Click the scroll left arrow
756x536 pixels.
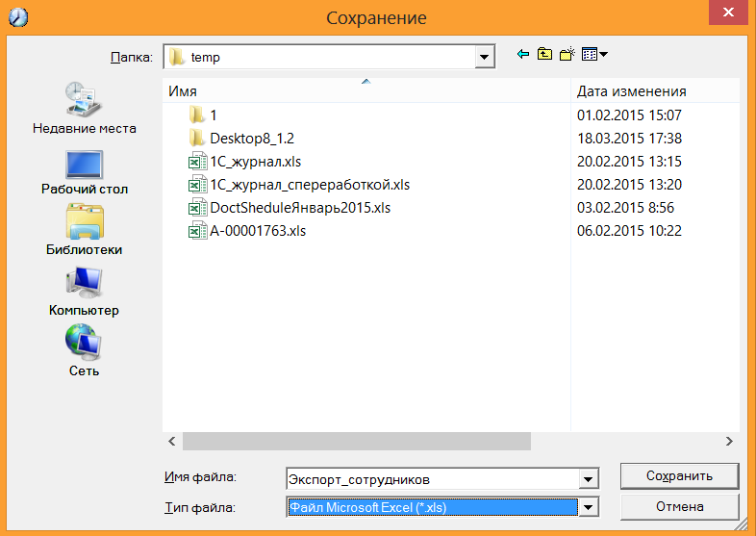tap(172, 441)
